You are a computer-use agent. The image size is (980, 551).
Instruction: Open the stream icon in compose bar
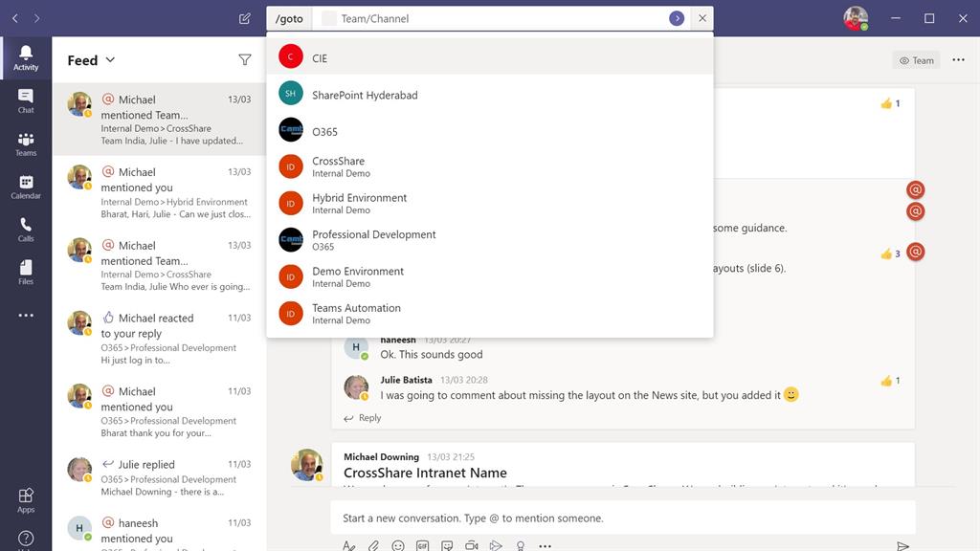pos(496,546)
